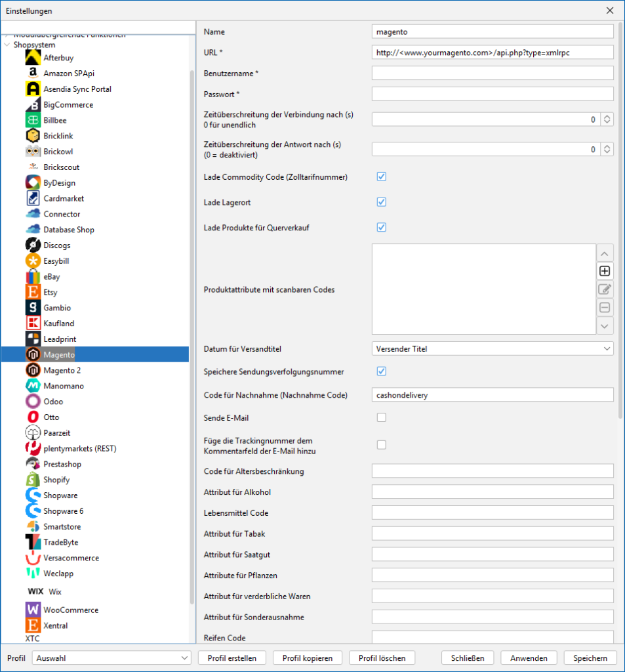The image size is (625, 672).
Task: Click the Benutzername input field
Action: [493, 73]
